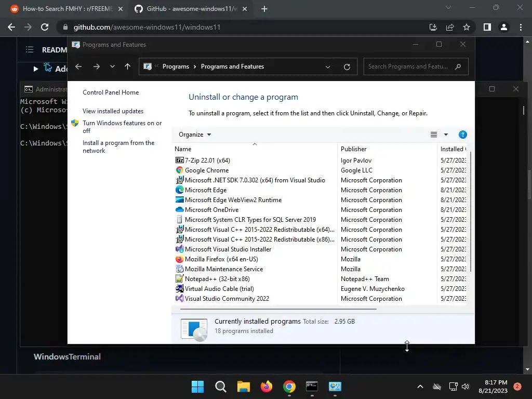Open the Chrome profile icon
Screen dimensions: 532x399
click(x=504, y=27)
